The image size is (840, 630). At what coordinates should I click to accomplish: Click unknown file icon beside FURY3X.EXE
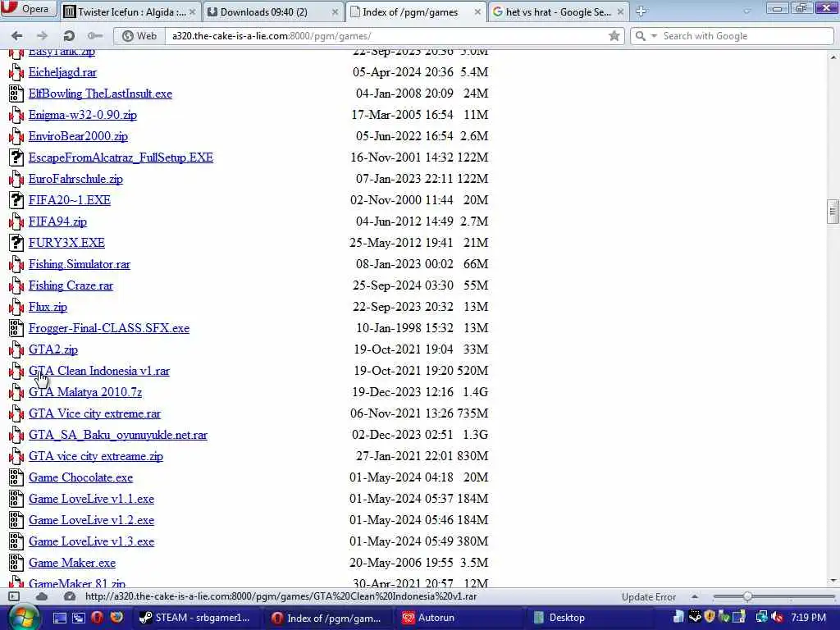pos(16,243)
